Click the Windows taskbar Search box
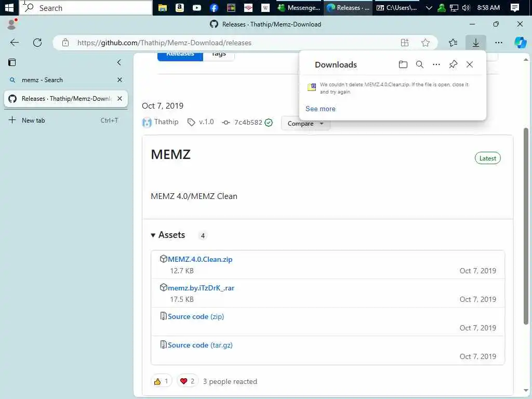Screen dimensions: 532x399 86,7
